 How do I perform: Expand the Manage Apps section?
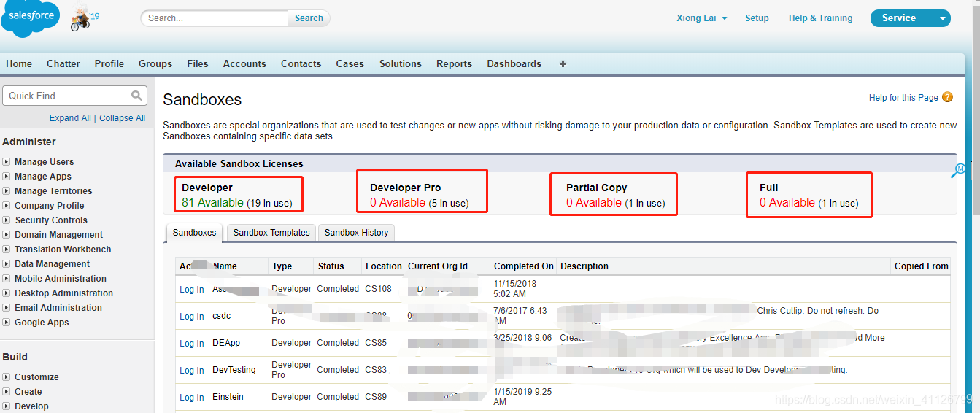pos(6,177)
